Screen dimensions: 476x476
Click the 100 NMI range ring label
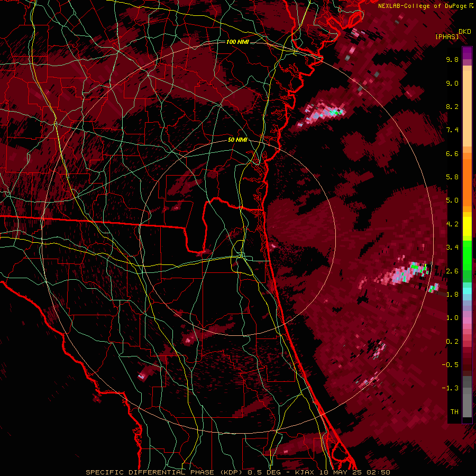coord(237,42)
